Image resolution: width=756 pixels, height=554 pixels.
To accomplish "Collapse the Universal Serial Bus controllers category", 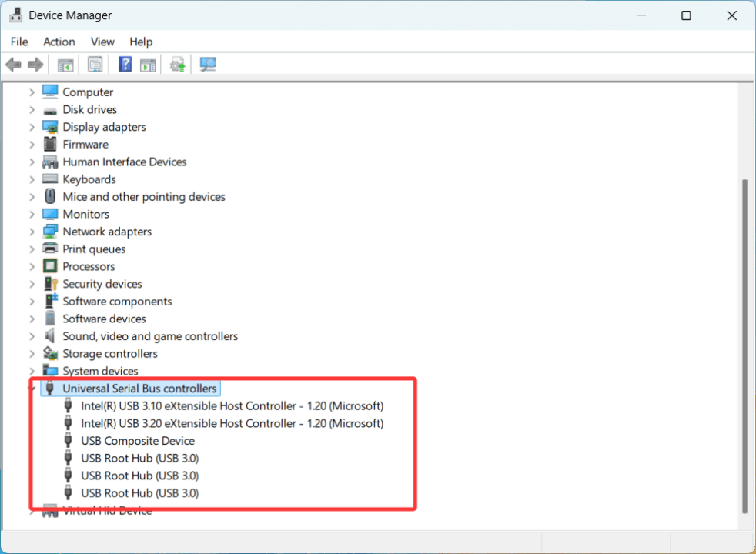I will pyautogui.click(x=32, y=388).
